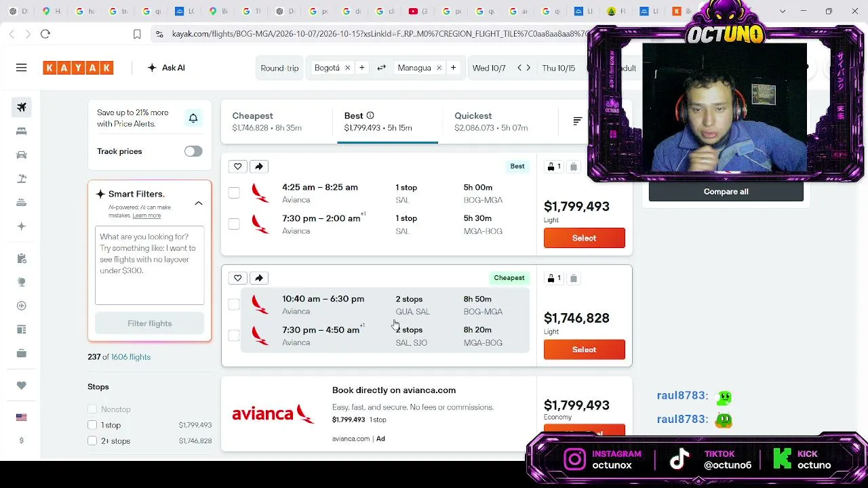Open the Cruises ship sidebar icon
868x488 pixels.
22,203
